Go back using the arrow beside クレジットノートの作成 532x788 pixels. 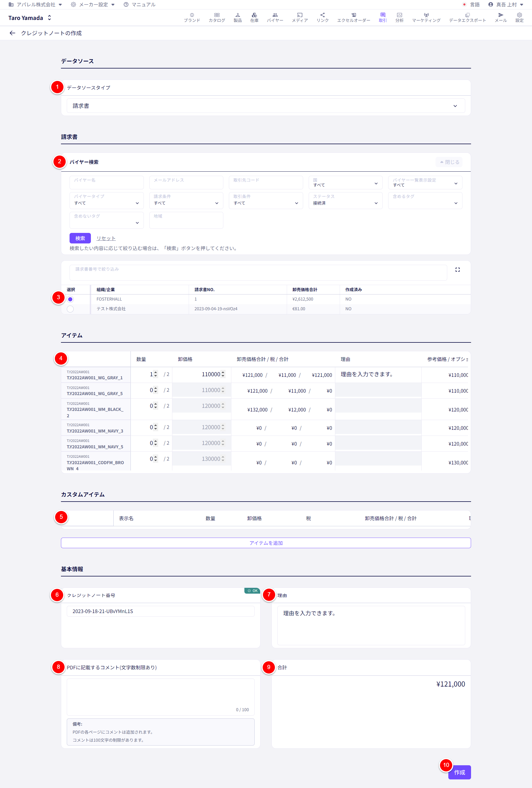click(12, 33)
